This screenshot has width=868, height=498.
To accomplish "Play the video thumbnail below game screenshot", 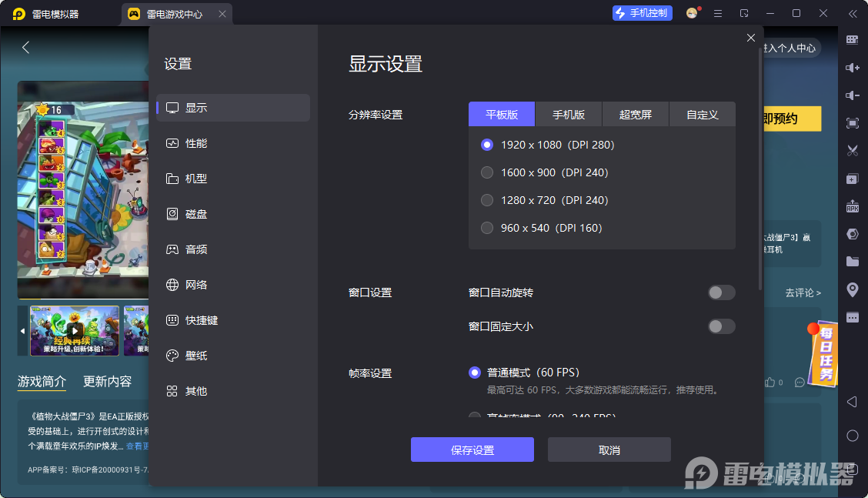I will 75,331.
